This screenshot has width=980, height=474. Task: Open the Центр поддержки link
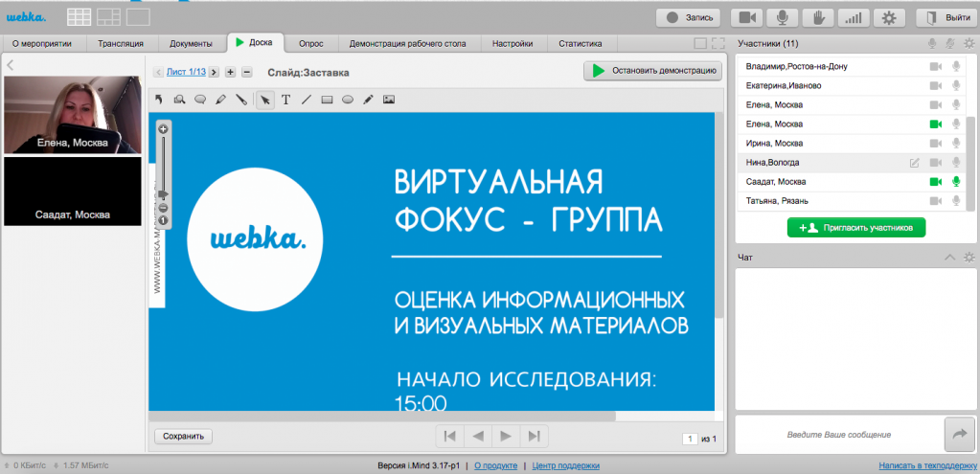click(565, 466)
